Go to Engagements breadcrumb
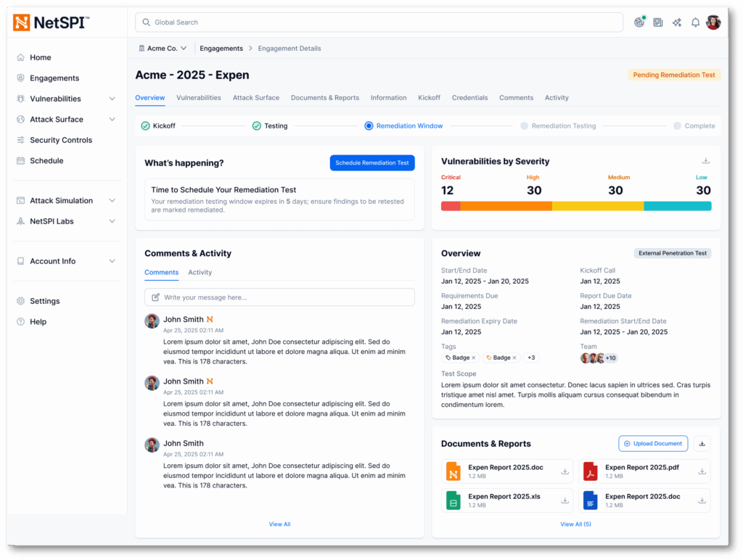This screenshot has width=743, height=560. tap(221, 49)
